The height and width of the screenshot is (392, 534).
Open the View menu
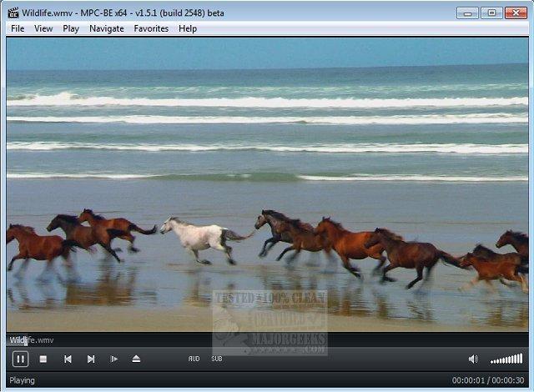point(43,28)
